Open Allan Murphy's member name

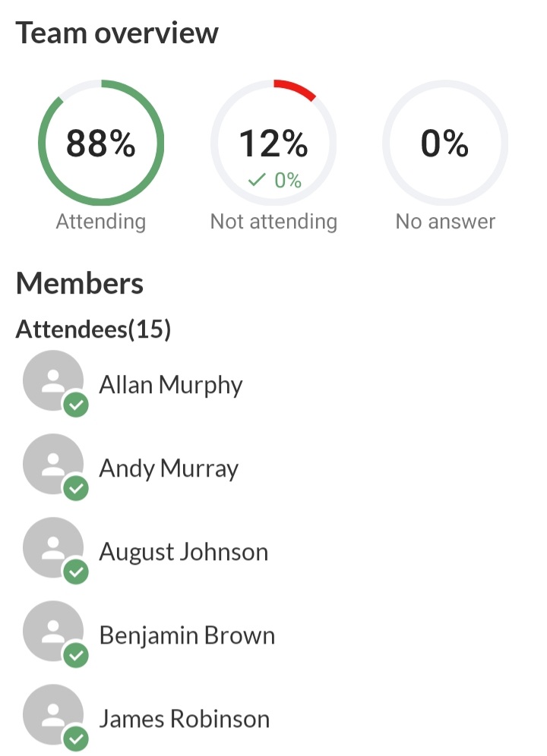pos(171,385)
